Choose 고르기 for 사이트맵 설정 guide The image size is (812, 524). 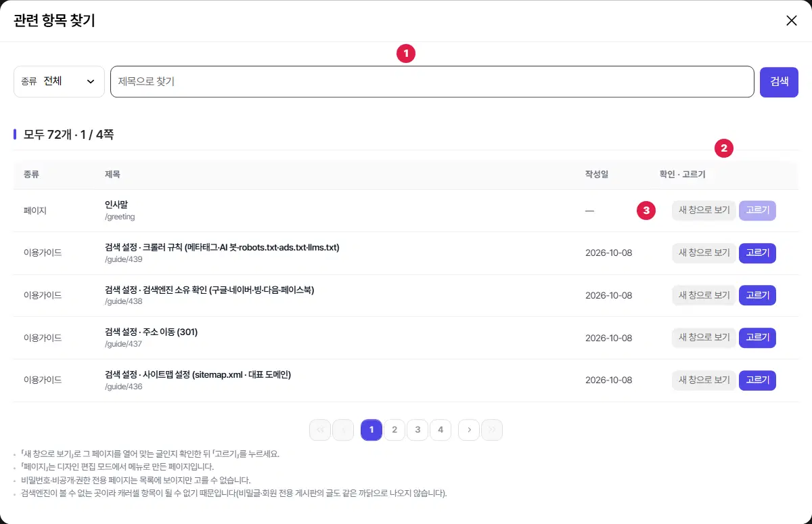[x=757, y=380]
